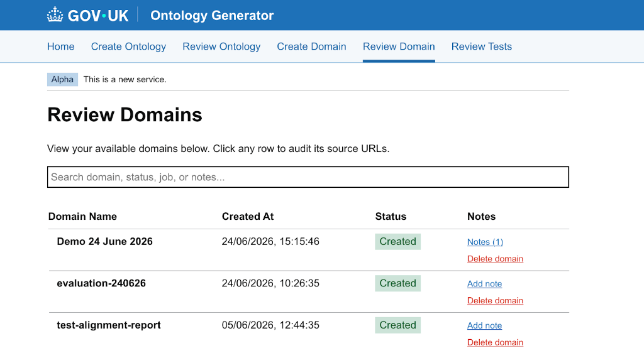Navigate to the Review Tests tab
644x353 pixels.
[x=481, y=46]
